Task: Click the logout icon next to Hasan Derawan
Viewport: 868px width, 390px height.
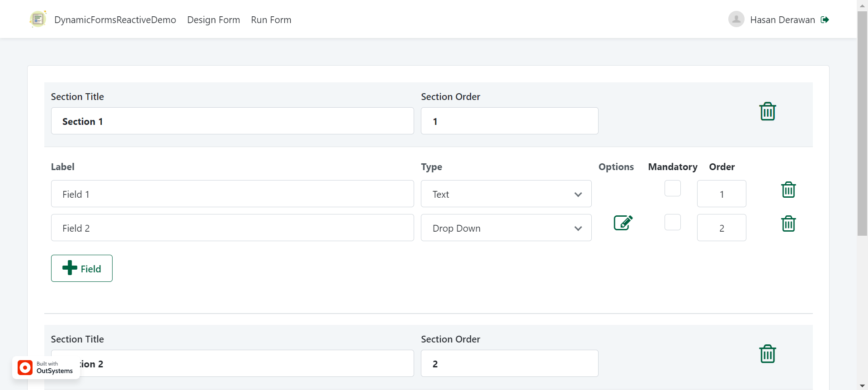Action: [x=825, y=19]
